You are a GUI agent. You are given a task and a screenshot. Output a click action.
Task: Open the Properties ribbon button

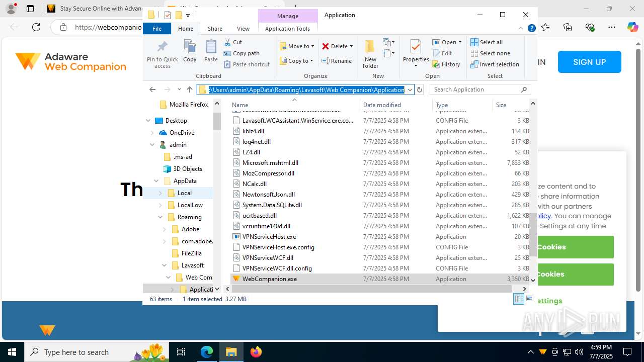[416, 53]
